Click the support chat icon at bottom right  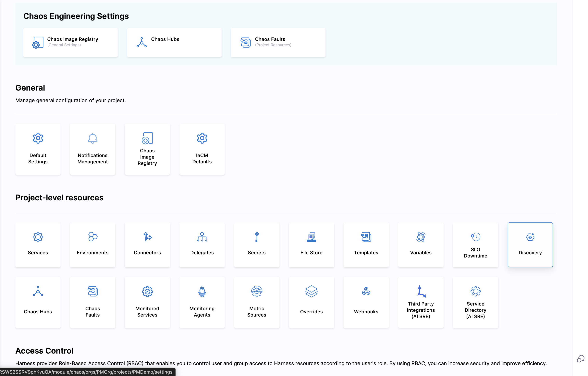[581, 359]
